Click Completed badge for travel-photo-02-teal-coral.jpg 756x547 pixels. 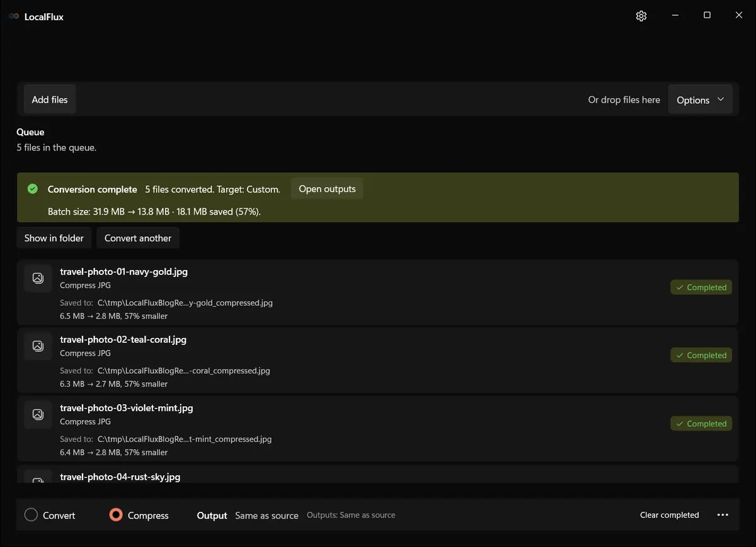[x=701, y=355]
